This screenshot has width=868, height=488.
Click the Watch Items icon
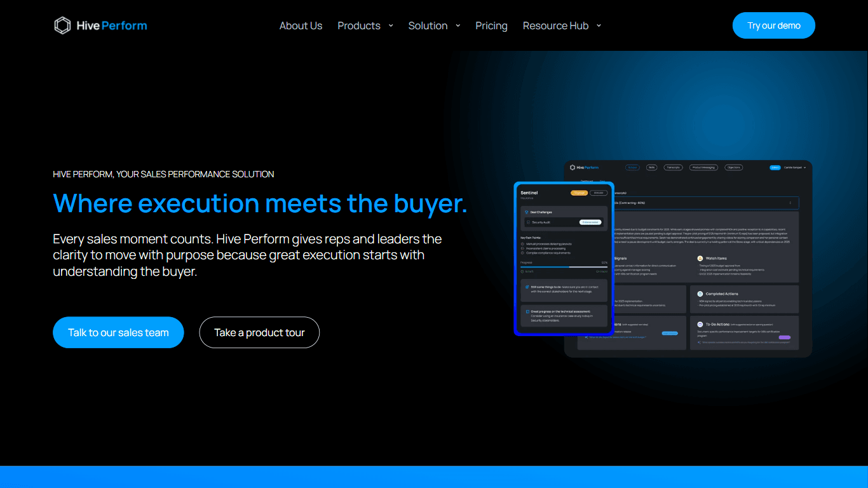(x=700, y=259)
